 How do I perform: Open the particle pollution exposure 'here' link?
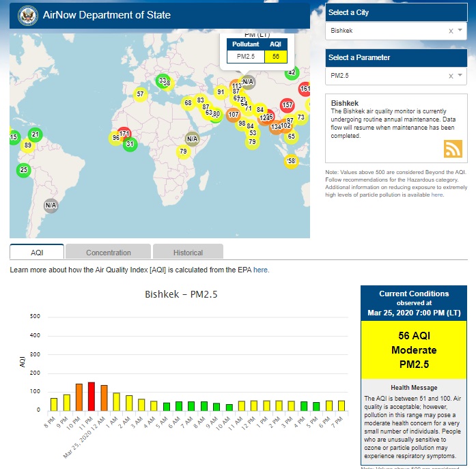(436, 195)
